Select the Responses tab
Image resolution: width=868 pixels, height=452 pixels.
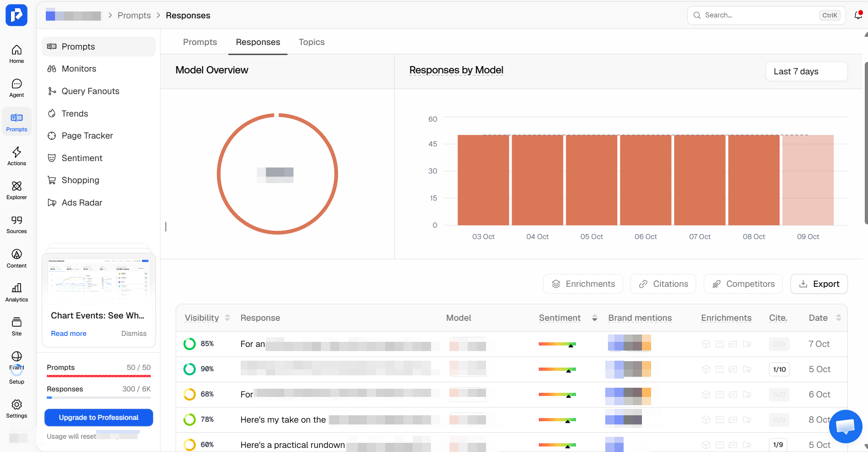[258, 42]
